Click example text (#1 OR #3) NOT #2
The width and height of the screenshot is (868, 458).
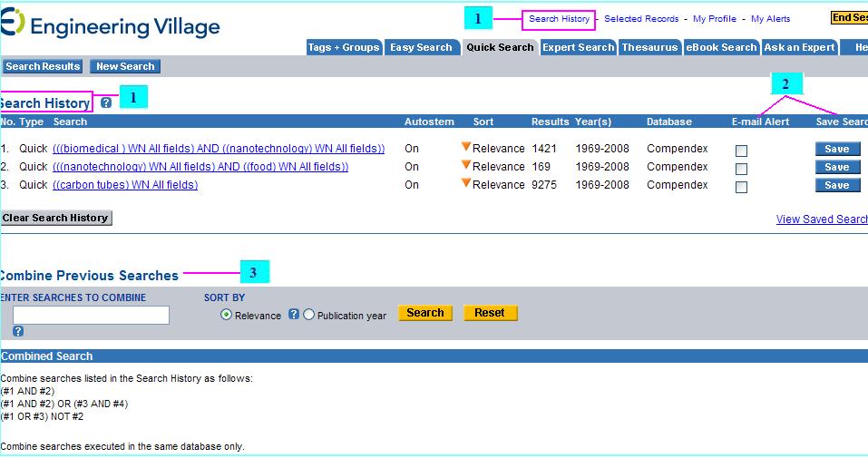(42, 416)
